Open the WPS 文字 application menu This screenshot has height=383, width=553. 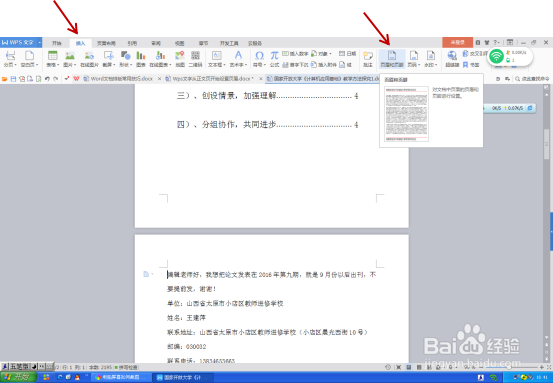pos(21,42)
